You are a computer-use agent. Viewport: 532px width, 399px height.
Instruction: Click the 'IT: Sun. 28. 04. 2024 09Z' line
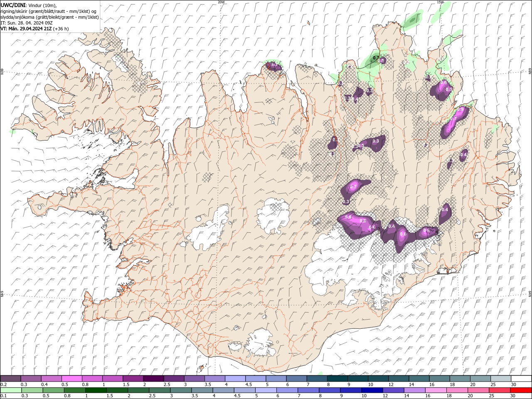point(26,23)
